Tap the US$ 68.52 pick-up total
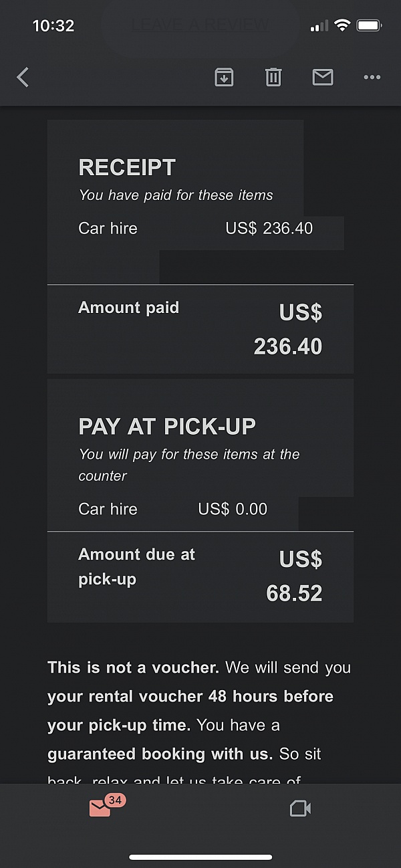 tap(294, 576)
